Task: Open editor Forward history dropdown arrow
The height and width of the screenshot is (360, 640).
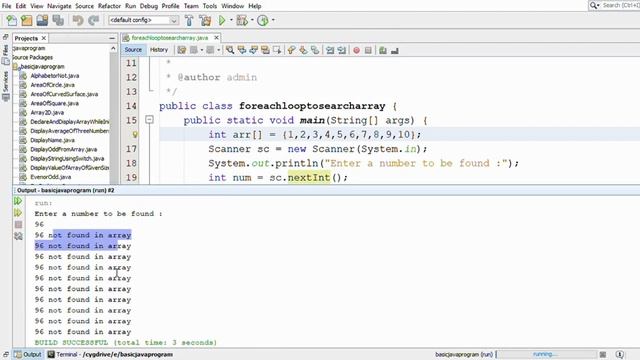Action: (x=218, y=50)
